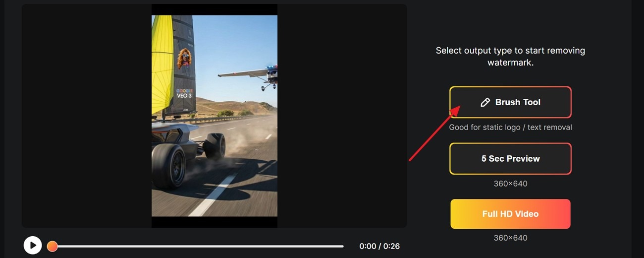Image resolution: width=644 pixels, height=258 pixels.
Task: Click resolution label under 5 Sec Preview
Action: coord(510,184)
